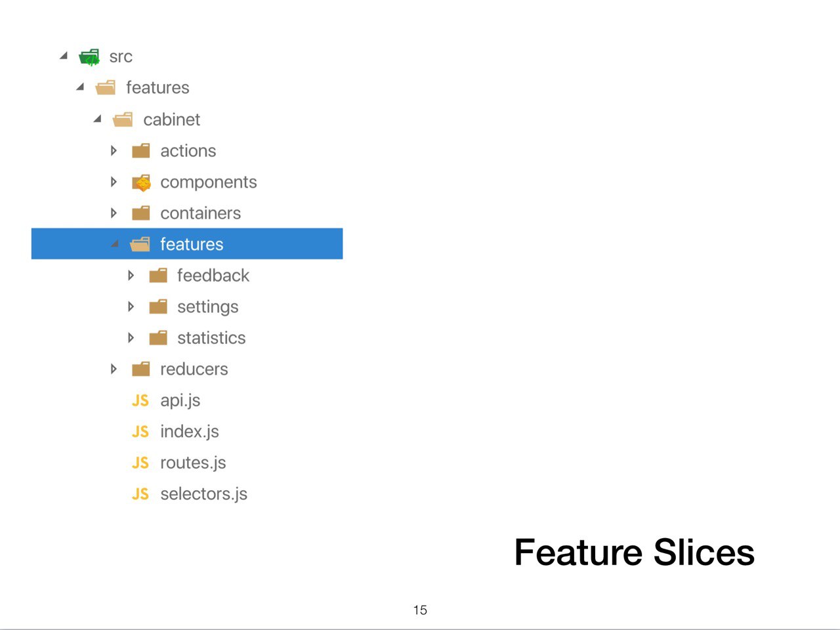Click the cabinet open folder icon
The image size is (840, 630).
pos(123,119)
